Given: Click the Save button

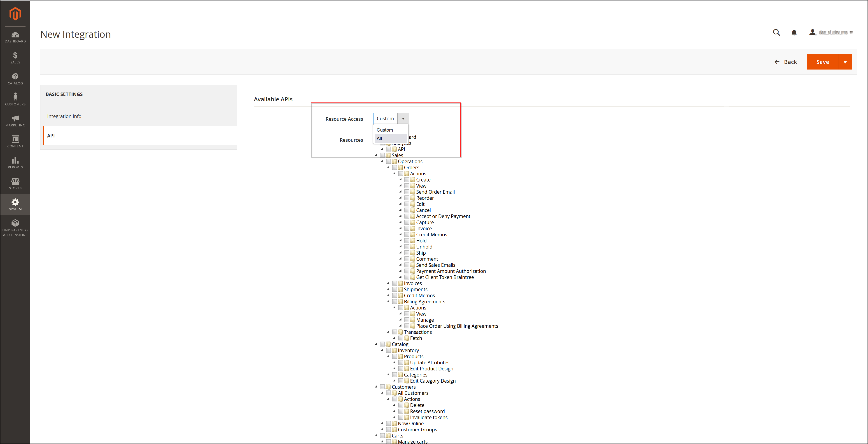Looking at the screenshot, I should [822, 62].
